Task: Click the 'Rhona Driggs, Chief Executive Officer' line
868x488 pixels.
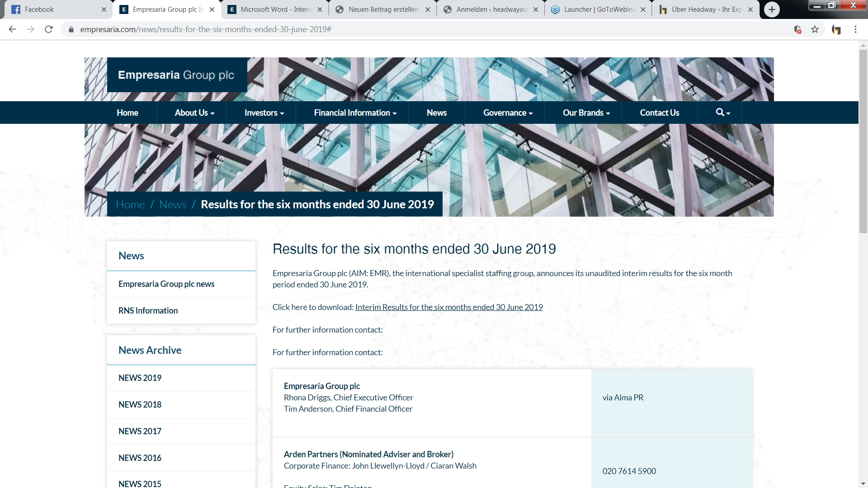Action: coord(349,398)
